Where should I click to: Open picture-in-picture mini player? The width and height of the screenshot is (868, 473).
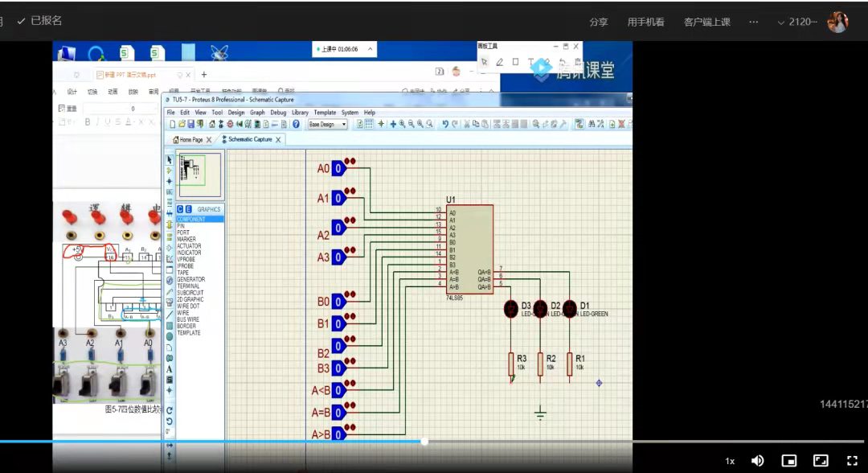[x=789, y=461]
